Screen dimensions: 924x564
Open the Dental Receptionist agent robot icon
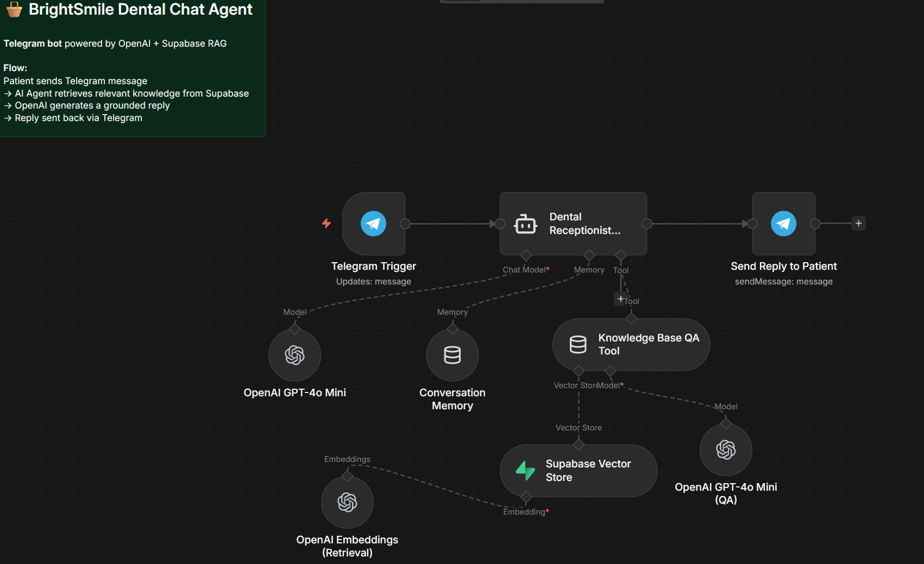(525, 224)
